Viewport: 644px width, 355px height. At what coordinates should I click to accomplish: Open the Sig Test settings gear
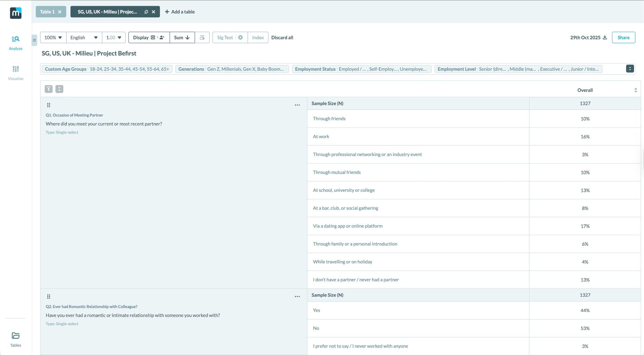[x=240, y=37]
